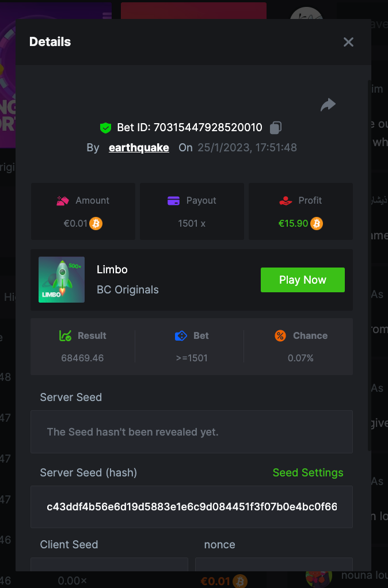
Task: Open the earthquake user profile link
Action: coord(139,148)
